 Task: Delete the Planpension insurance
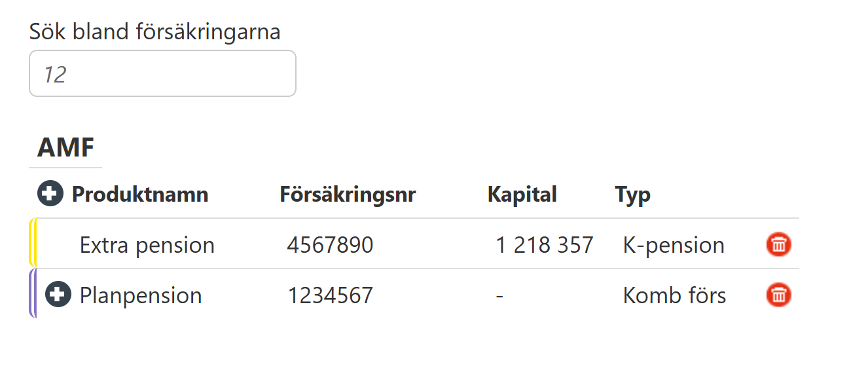[x=778, y=295]
